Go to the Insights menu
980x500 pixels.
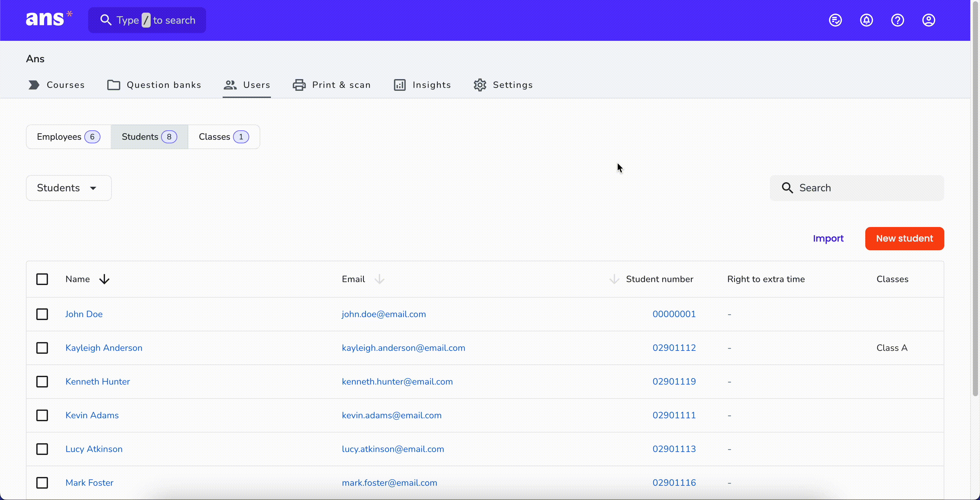[x=422, y=85]
